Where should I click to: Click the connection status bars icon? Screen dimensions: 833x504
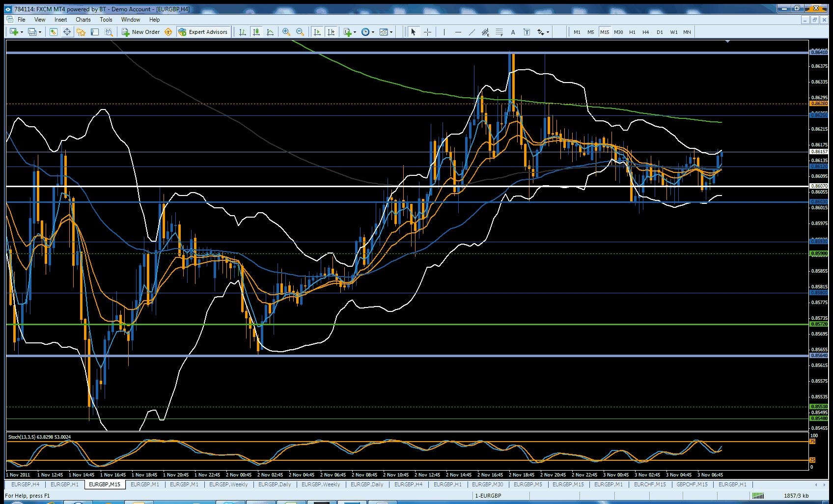(758, 496)
